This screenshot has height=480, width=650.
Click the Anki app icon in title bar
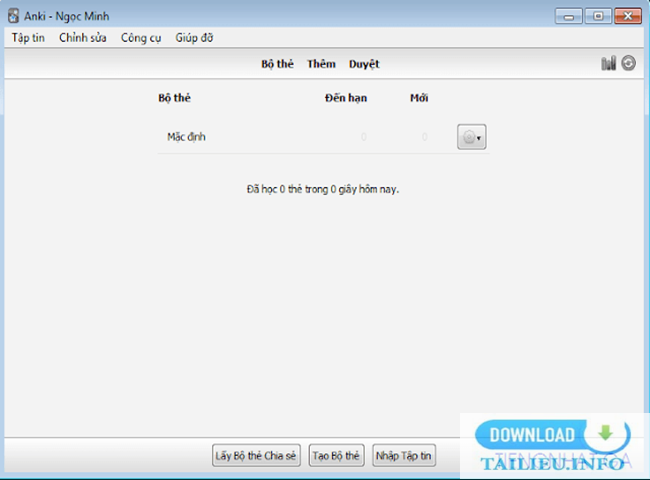[x=13, y=16]
